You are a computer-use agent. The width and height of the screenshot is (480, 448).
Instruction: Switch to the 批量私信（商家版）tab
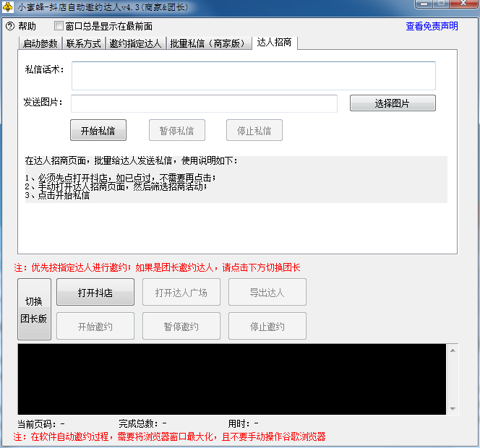click(209, 43)
